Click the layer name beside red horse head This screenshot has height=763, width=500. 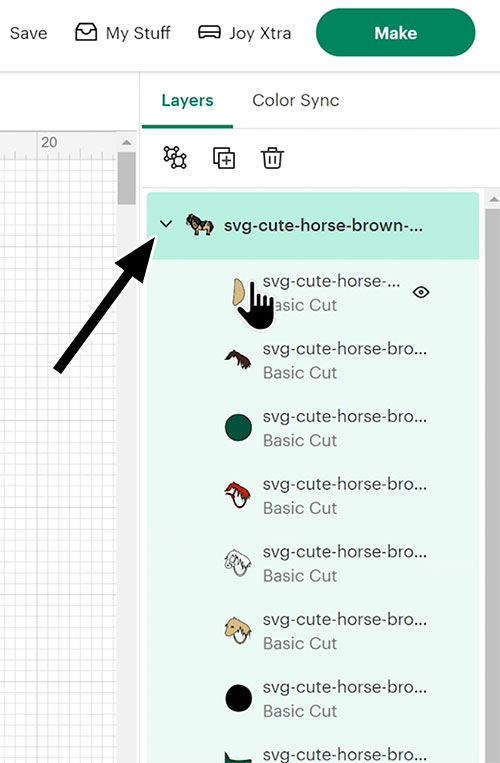click(345, 484)
